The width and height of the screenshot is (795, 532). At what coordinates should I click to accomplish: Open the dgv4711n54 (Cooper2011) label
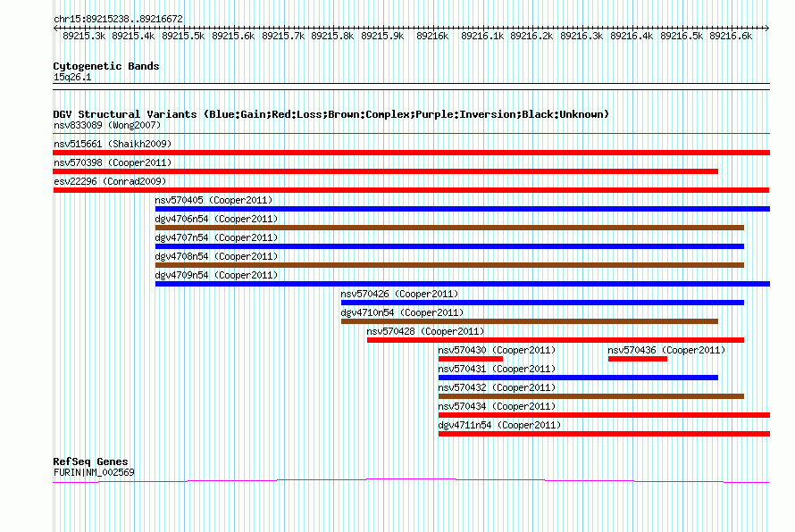click(x=499, y=425)
